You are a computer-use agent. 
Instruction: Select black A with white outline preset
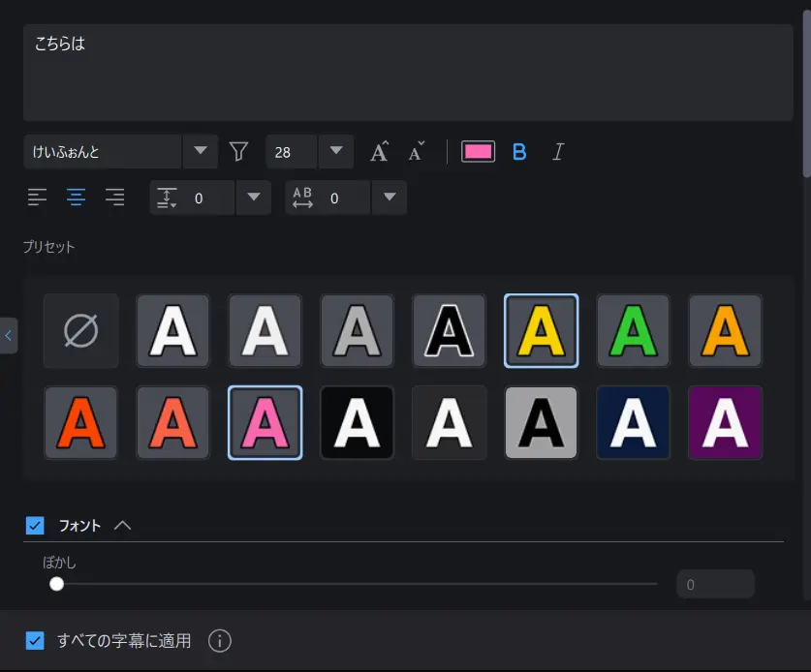click(449, 331)
